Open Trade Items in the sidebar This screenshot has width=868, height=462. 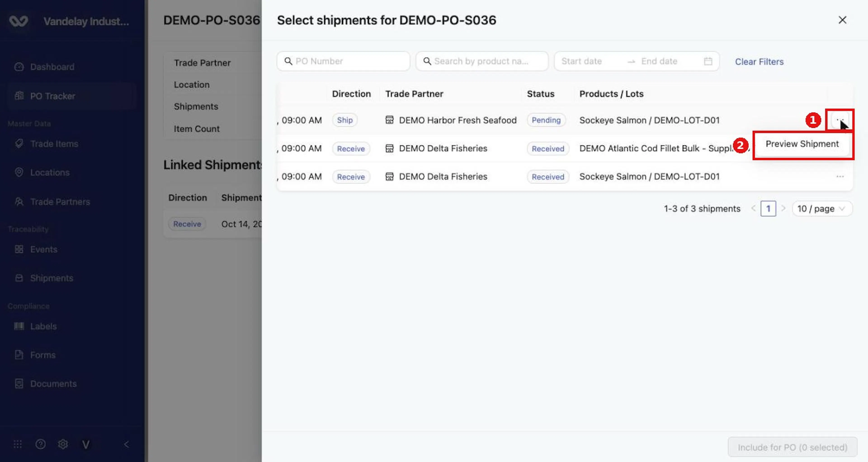(x=54, y=144)
